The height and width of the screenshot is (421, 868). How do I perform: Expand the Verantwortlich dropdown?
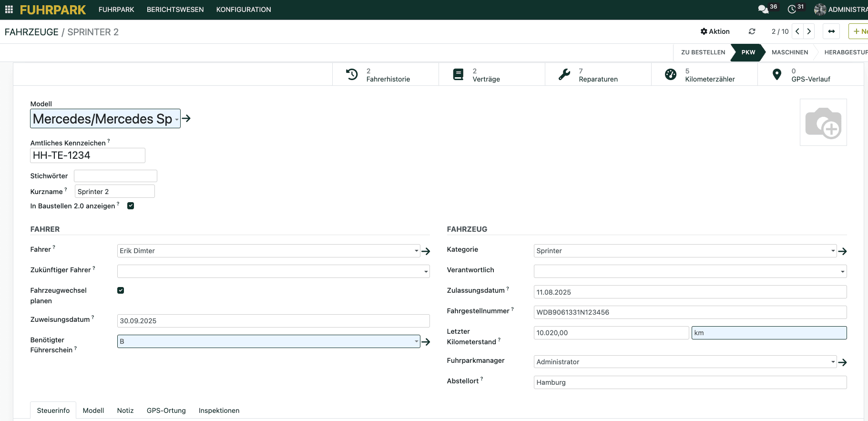(x=842, y=272)
